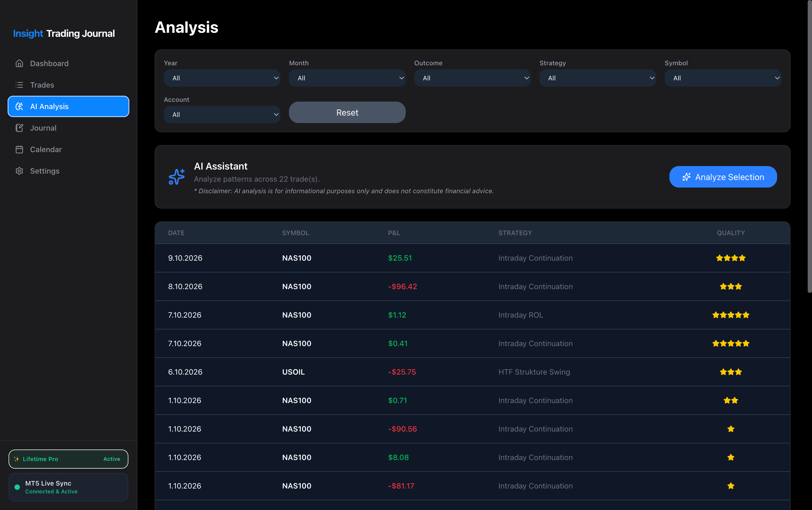
Task: Click the Lifetime Pro sparkle icon
Action: (17, 459)
